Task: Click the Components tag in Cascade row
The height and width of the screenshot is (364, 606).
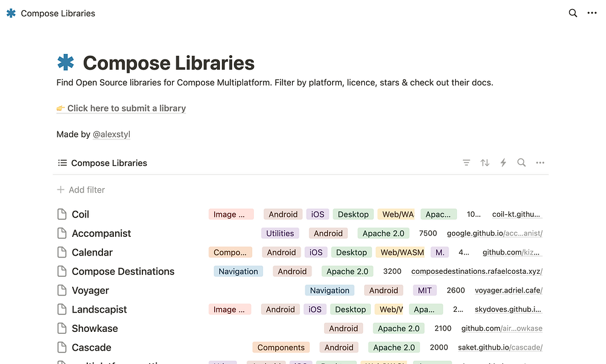Action: coord(281,347)
